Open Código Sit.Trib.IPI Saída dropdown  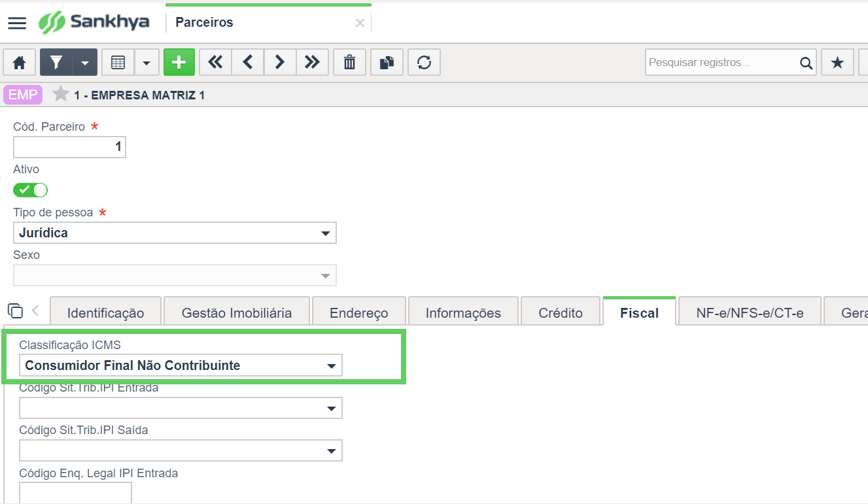(181, 450)
